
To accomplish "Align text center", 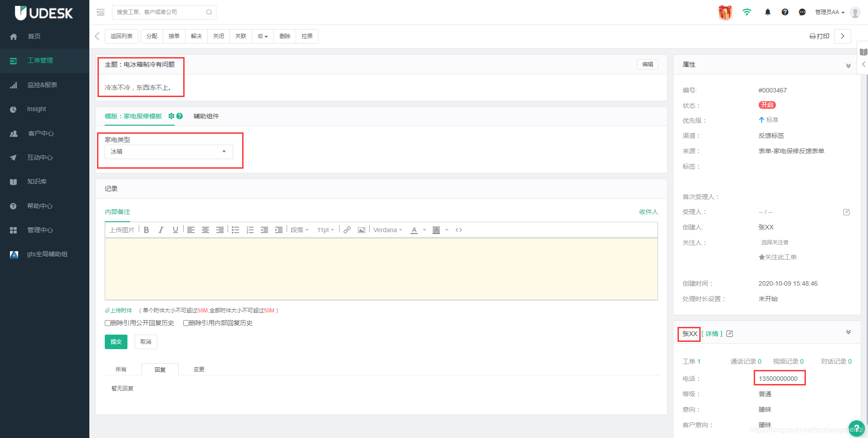I will (x=205, y=230).
